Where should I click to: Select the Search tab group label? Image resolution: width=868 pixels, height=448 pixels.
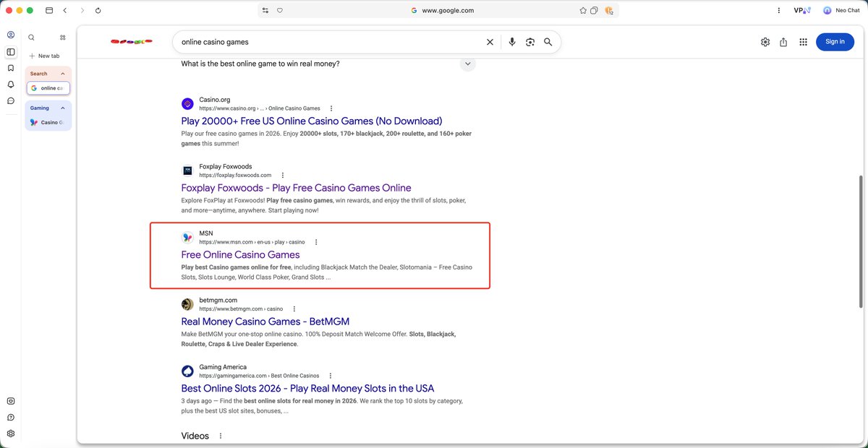click(x=39, y=74)
